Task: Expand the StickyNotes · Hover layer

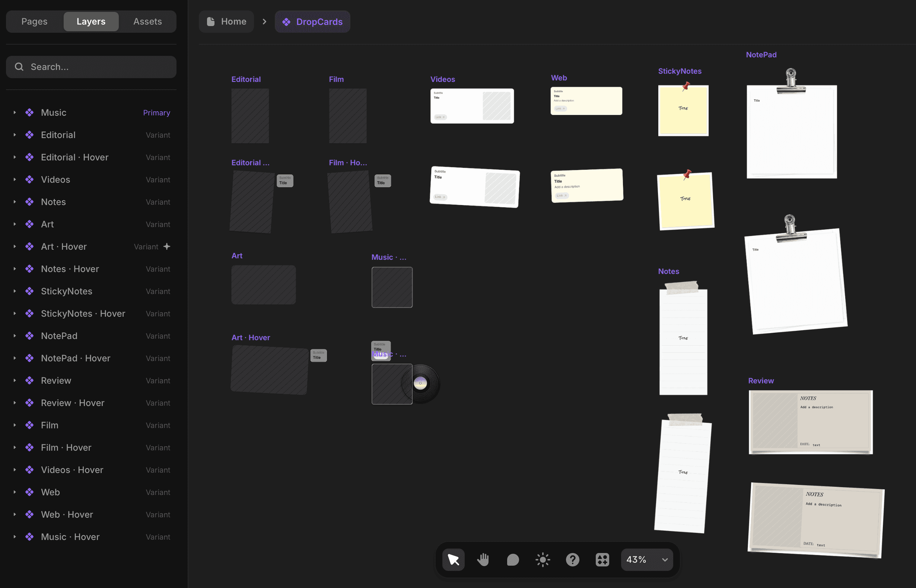Action: pyautogui.click(x=15, y=313)
